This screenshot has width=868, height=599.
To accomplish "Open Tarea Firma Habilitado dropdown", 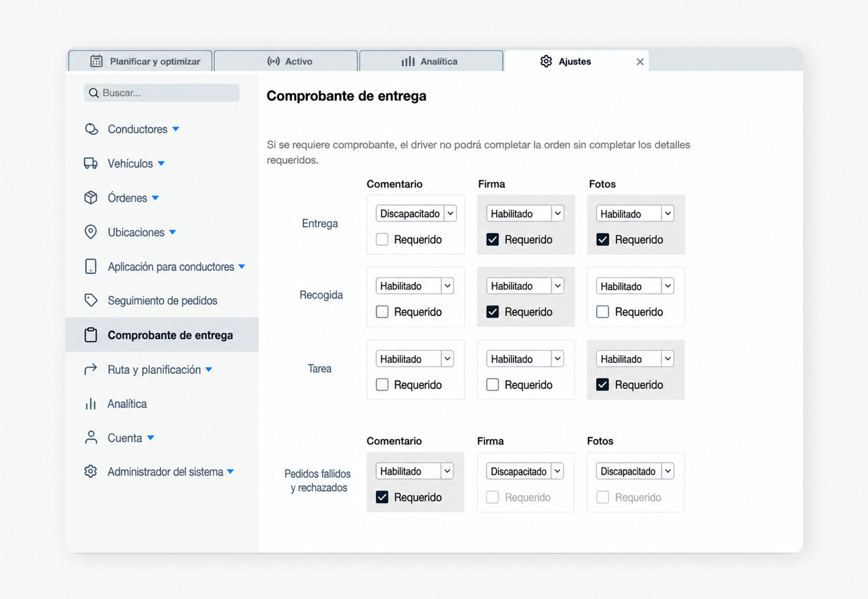I will point(525,359).
